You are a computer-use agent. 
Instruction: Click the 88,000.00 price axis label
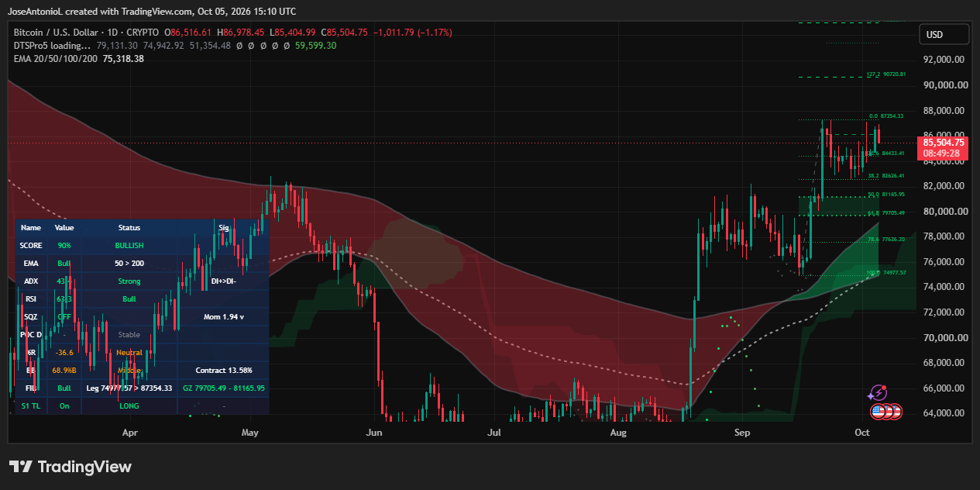tap(943, 111)
